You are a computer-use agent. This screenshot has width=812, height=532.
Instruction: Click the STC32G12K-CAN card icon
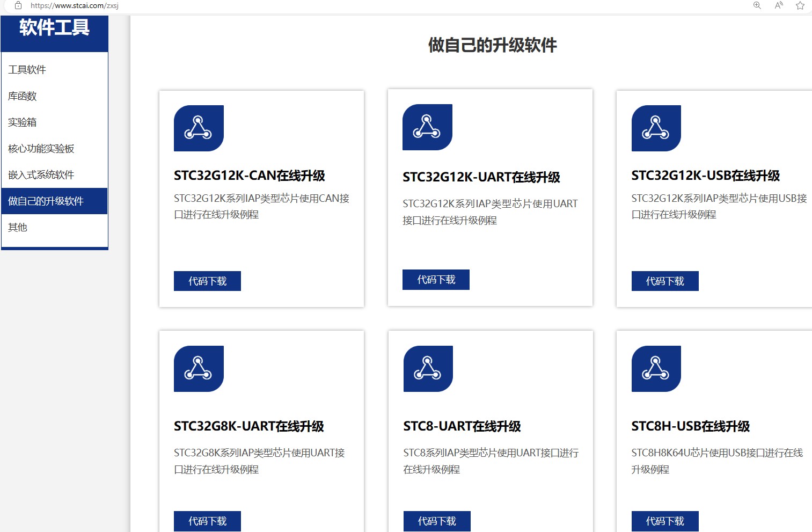(199, 128)
